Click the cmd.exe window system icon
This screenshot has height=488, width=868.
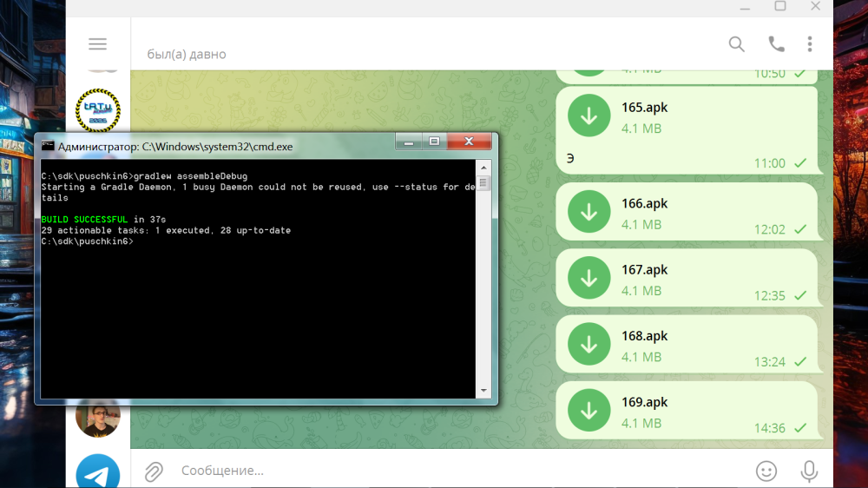[x=48, y=146]
